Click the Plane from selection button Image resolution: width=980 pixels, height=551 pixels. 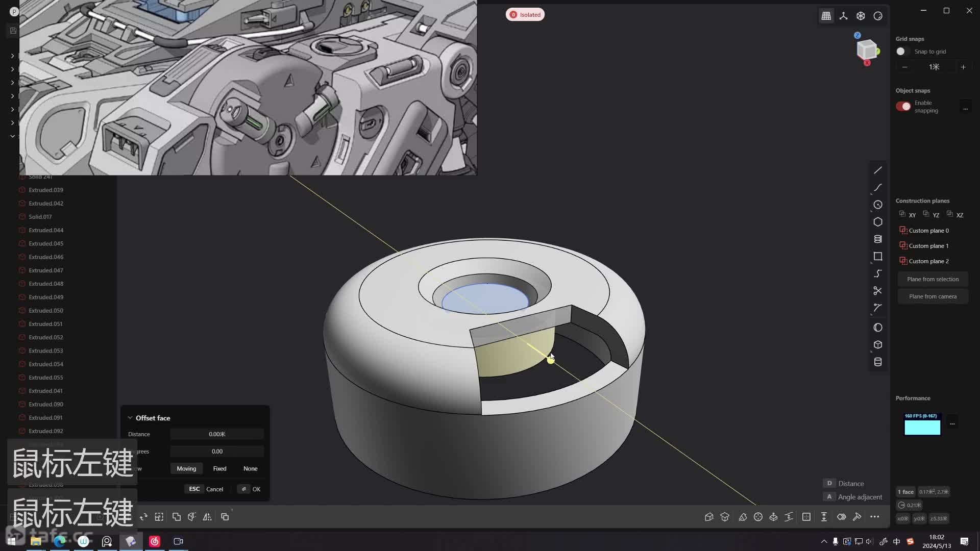pos(933,279)
